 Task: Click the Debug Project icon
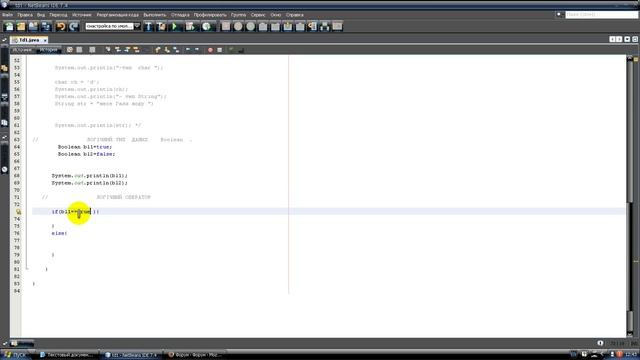[x=190, y=27]
